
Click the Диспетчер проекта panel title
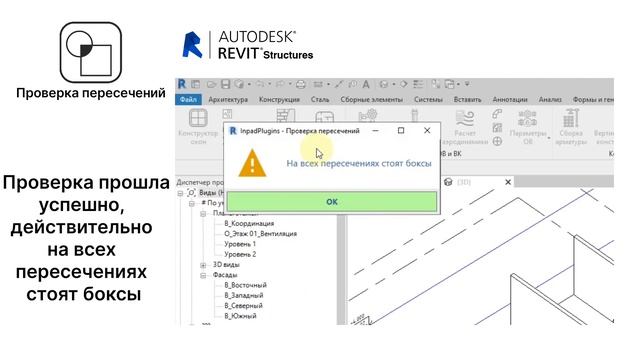pyautogui.click(x=200, y=182)
